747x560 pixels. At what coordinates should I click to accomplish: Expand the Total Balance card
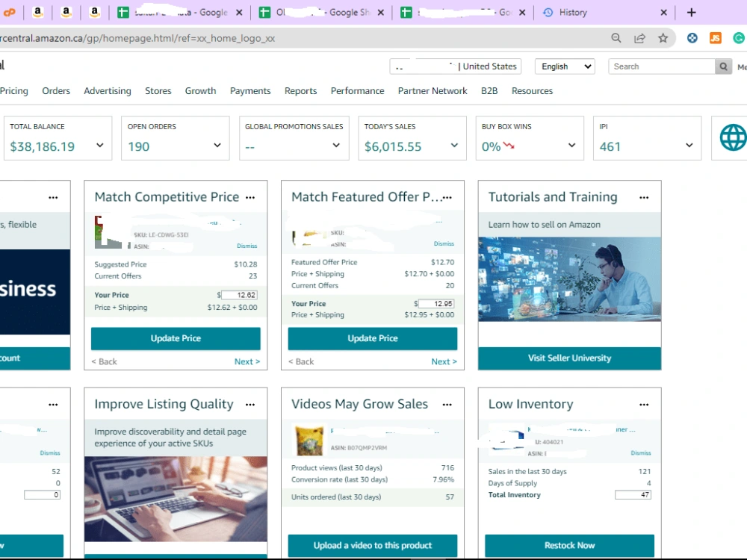tap(99, 146)
